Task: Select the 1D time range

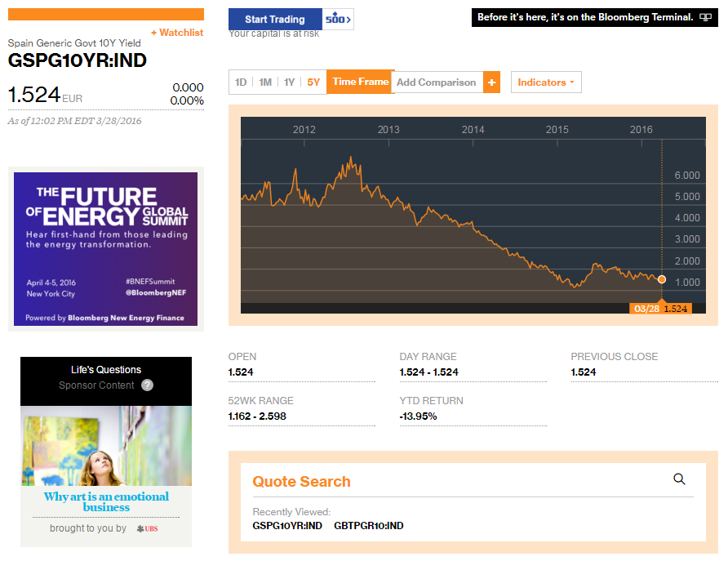Action: (x=241, y=82)
